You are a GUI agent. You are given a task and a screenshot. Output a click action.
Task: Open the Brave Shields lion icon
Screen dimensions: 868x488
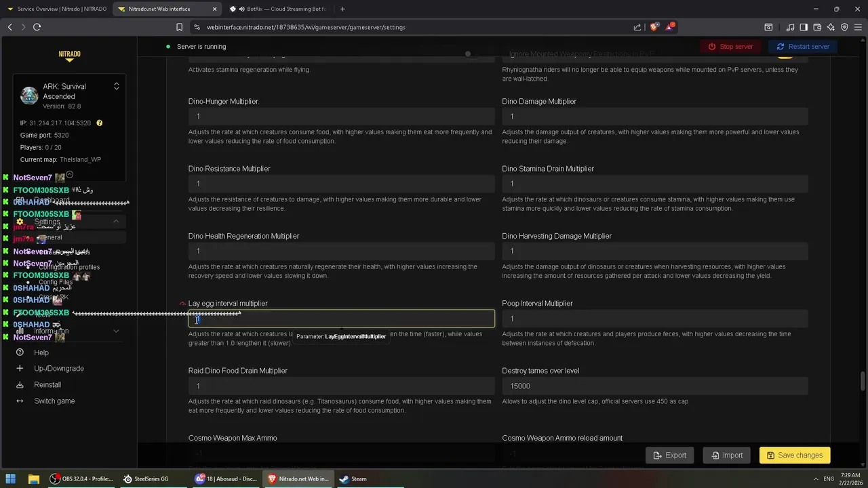click(654, 27)
